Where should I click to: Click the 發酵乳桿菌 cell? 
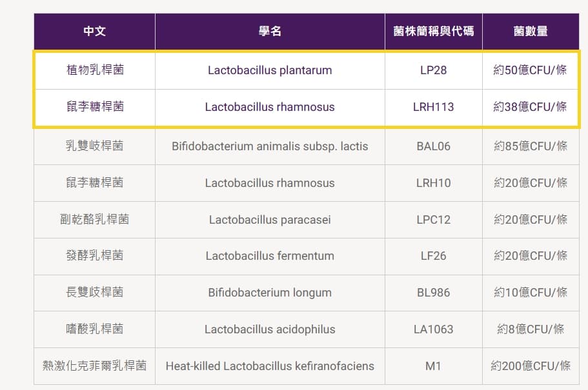point(95,255)
